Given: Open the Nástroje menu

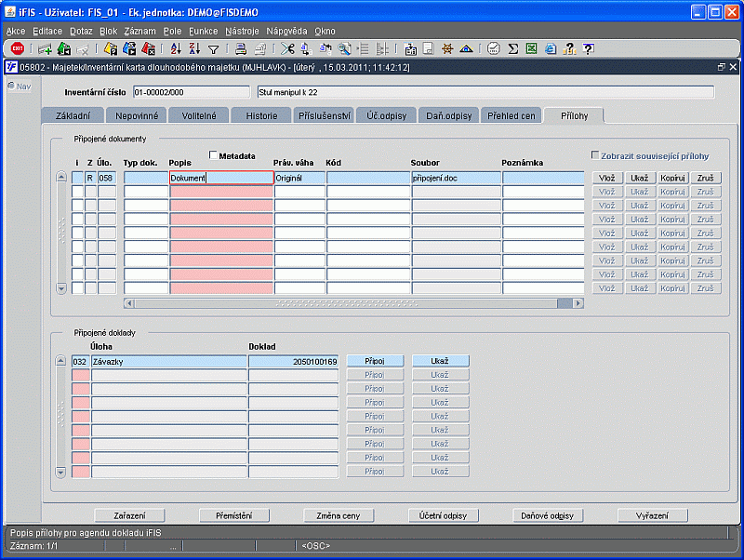Looking at the screenshot, I should [242, 31].
